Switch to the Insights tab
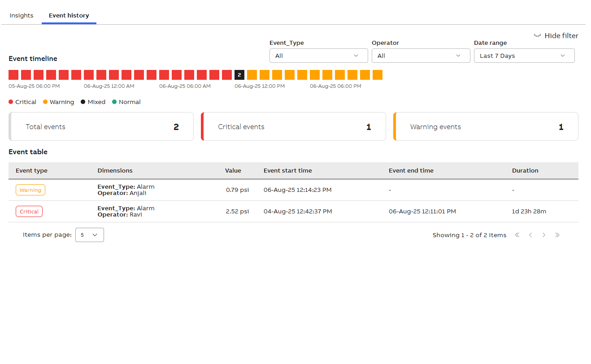Screen dimensions: 591x364 pyautogui.click(x=22, y=16)
